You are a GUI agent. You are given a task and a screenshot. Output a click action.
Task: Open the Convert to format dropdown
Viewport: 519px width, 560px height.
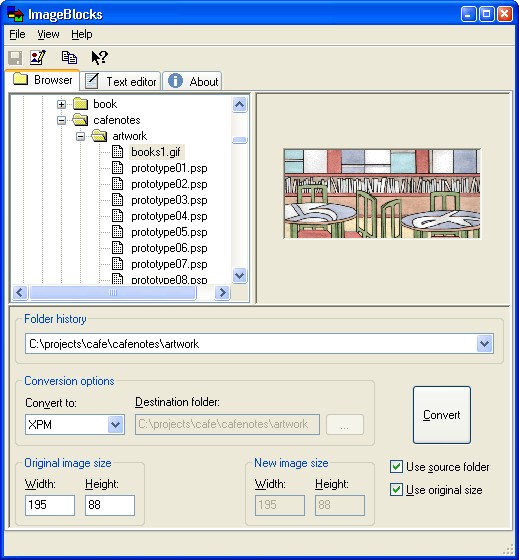[116, 425]
